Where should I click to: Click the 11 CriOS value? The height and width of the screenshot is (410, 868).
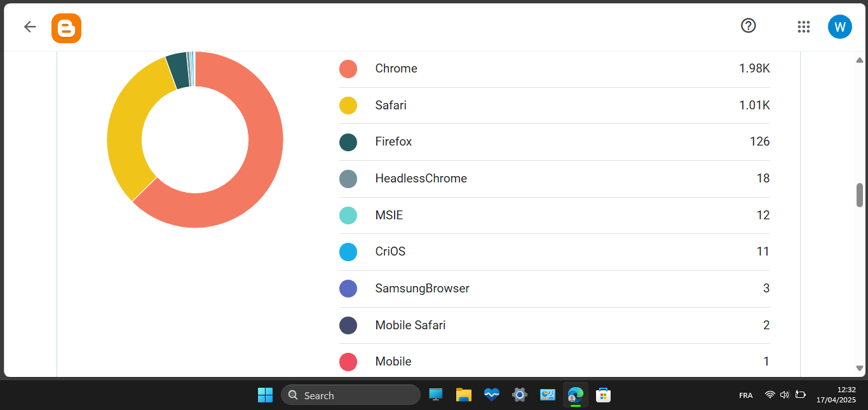tap(763, 252)
